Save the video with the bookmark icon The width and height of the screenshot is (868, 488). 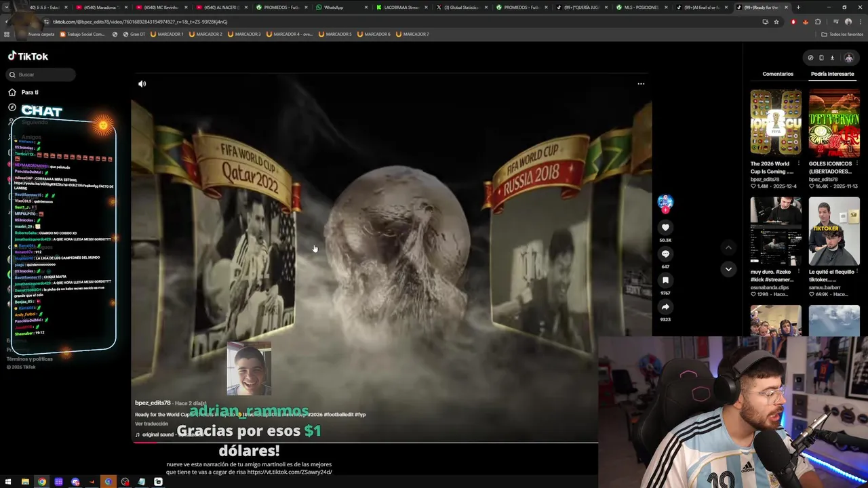point(665,281)
